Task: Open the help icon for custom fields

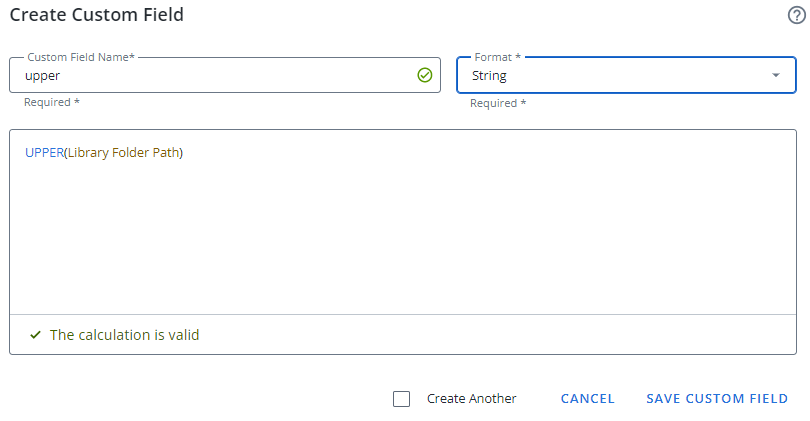Action: [x=796, y=15]
